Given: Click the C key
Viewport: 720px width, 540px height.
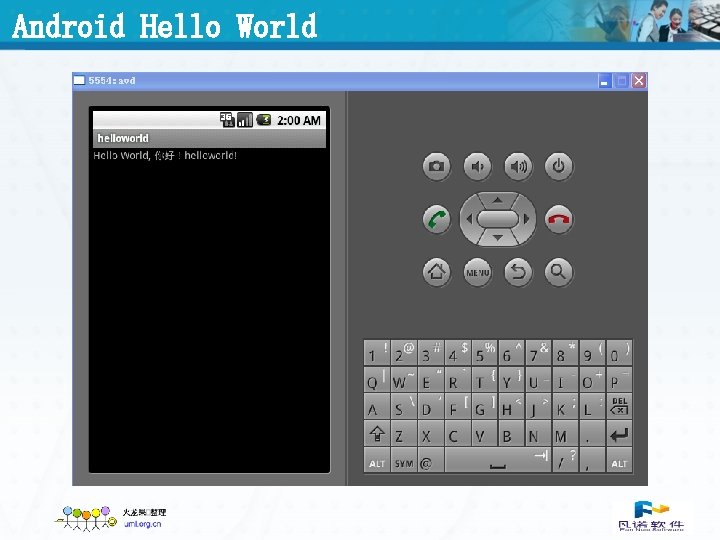Looking at the screenshot, I should pos(458,433).
